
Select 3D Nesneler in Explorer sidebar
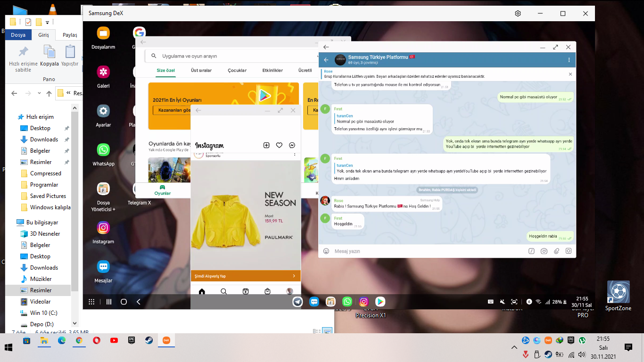tap(45, 234)
